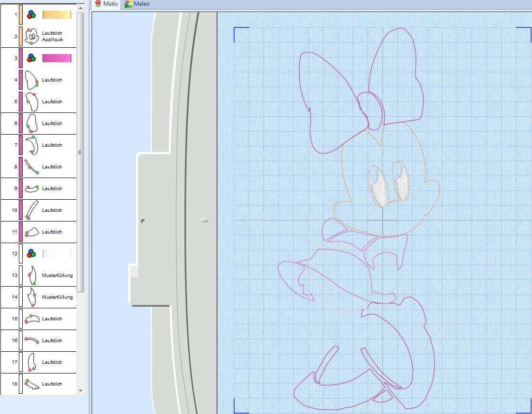
Task: Click the color change icon in row 1
Action: pos(31,15)
